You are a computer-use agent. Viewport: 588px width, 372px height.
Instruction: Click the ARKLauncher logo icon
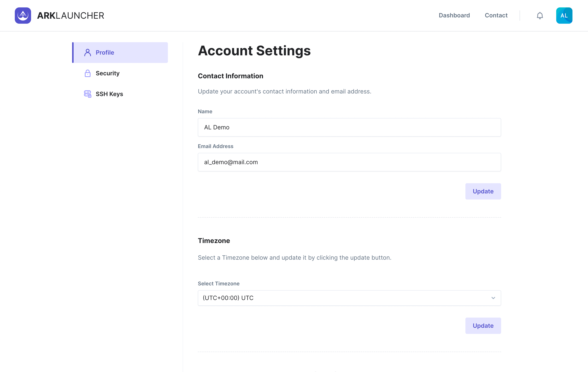point(23,15)
